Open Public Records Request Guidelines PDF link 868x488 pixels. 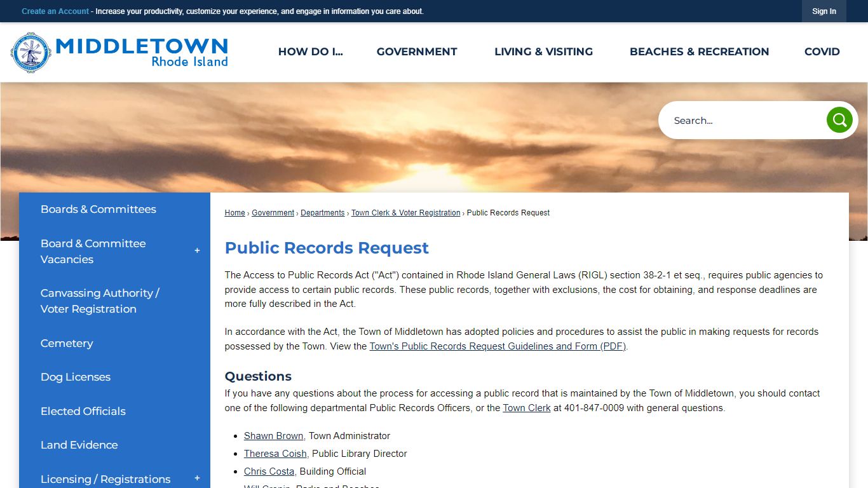click(x=498, y=346)
